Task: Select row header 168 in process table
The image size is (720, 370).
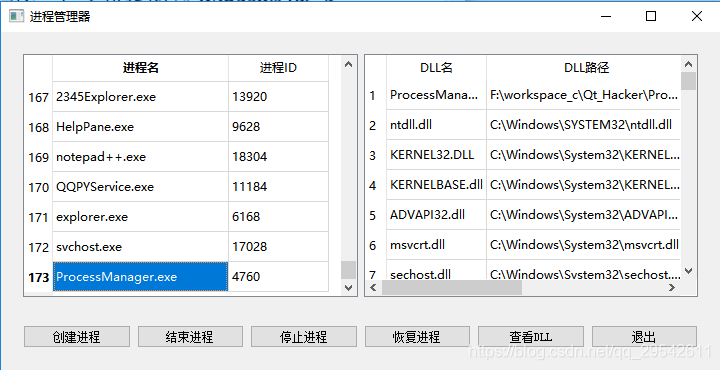Action: (x=39, y=127)
